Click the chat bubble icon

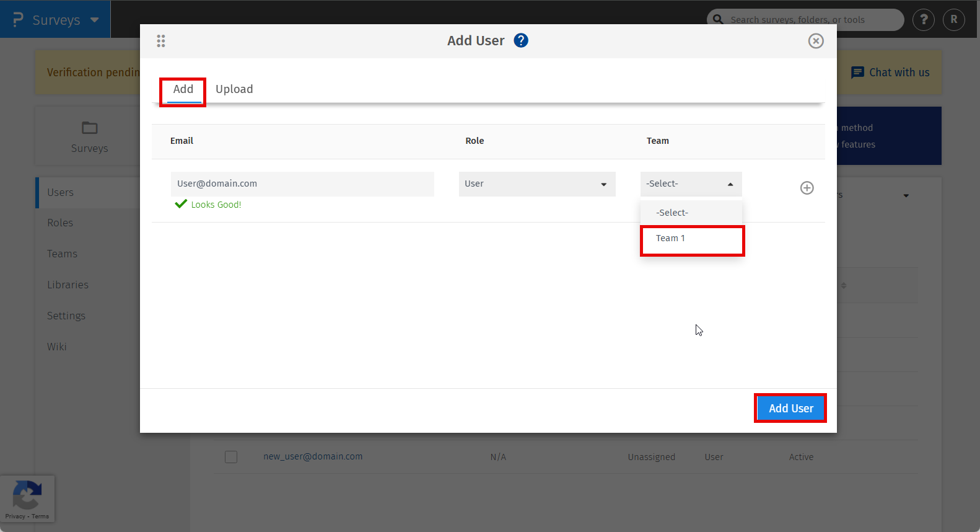(857, 73)
